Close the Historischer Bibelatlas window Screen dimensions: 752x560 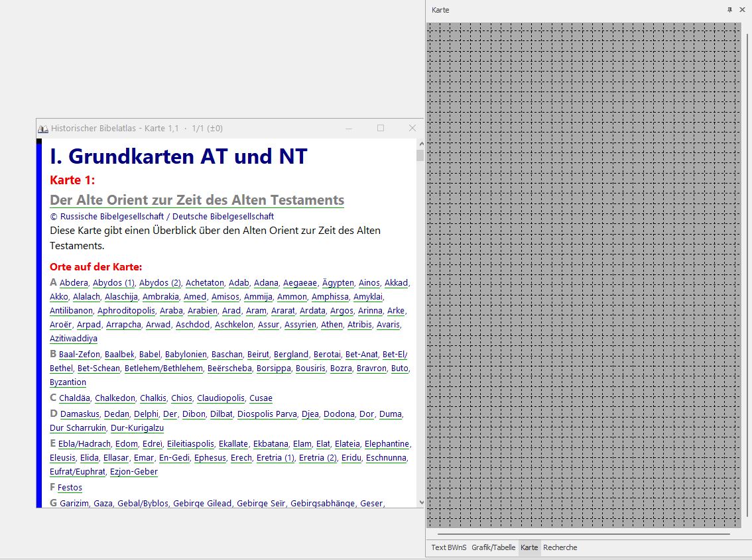[412, 128]
